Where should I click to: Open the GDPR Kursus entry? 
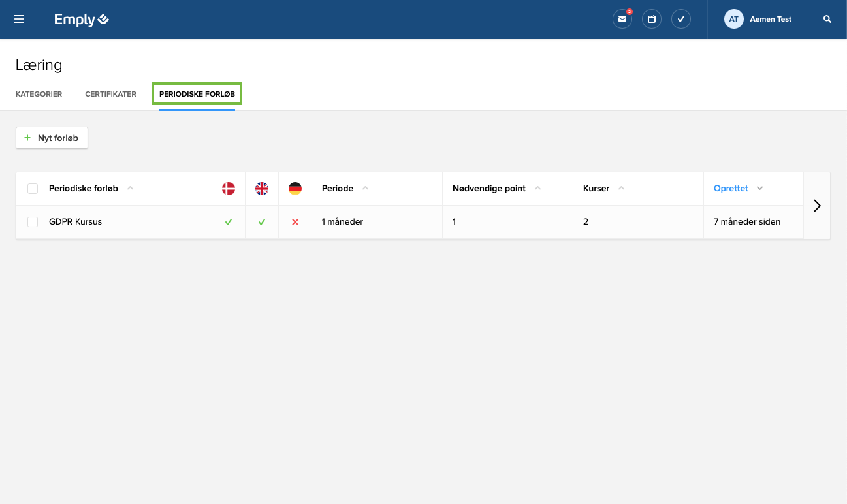(x=75, y=222)
